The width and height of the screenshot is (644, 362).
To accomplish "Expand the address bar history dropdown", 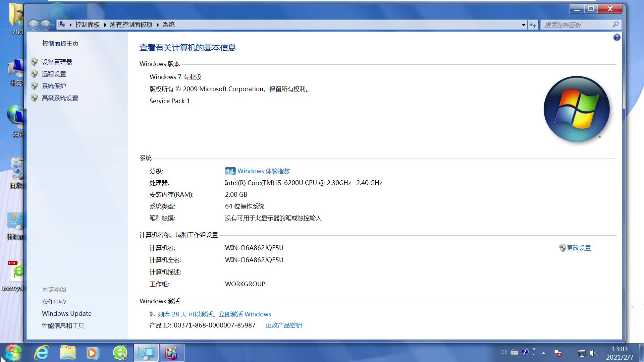I will point(524,25).
